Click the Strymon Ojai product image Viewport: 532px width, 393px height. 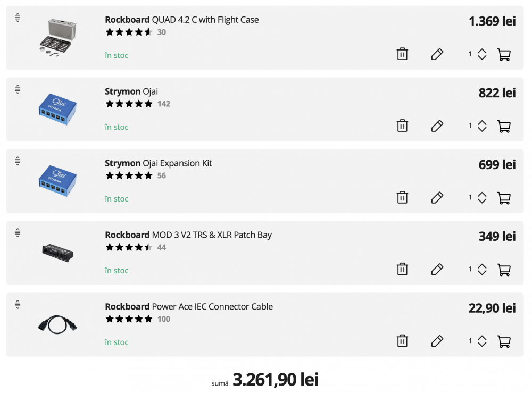(57, 109)
